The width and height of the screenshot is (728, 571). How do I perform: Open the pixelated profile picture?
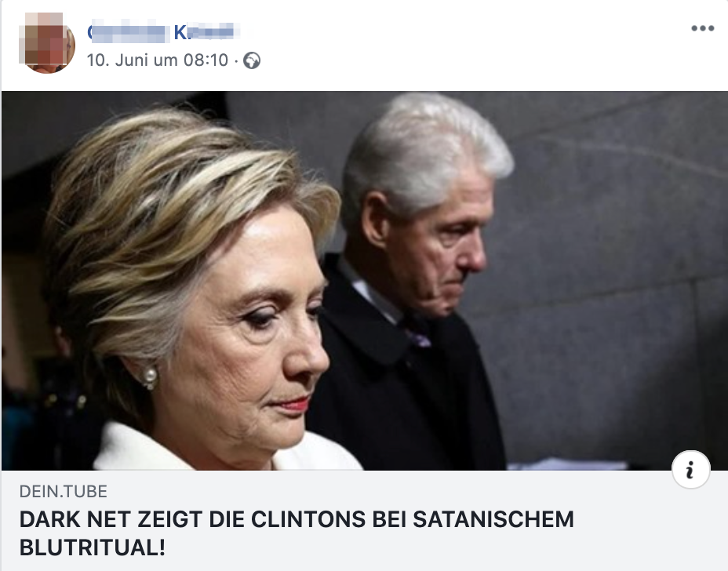point(47,42)
